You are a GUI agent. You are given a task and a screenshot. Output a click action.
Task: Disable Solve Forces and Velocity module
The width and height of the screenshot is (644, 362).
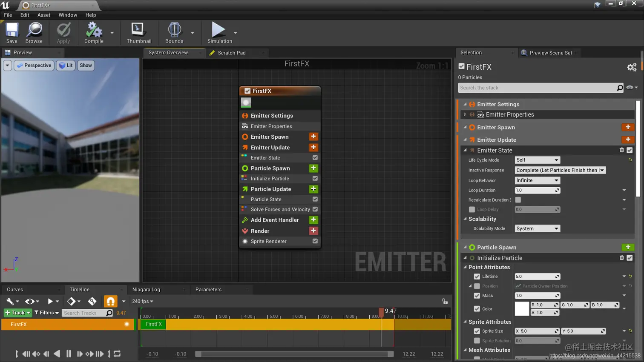(315, 209)
